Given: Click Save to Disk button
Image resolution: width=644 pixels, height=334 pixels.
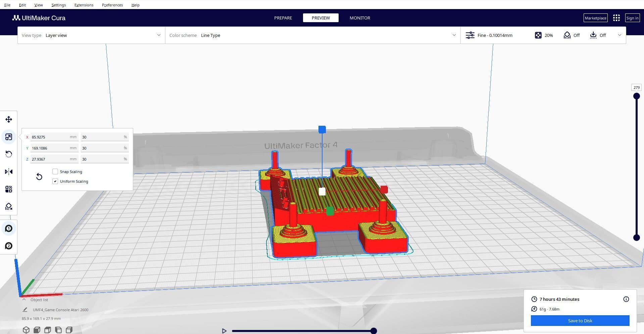Looking at the screenshot, I should tap(580, 321).
